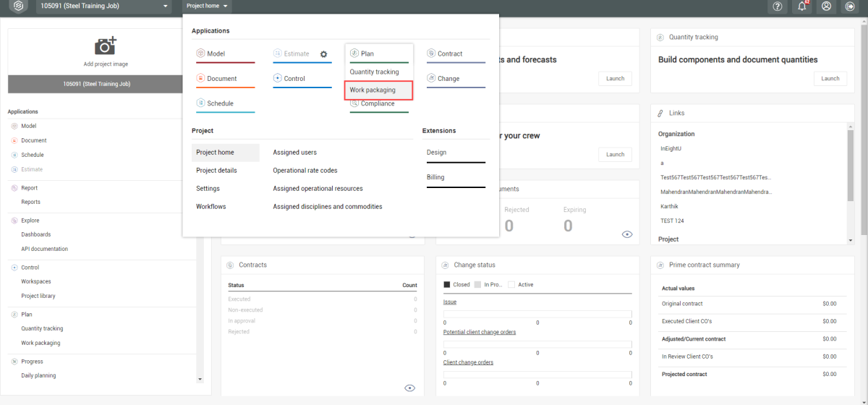
Task: Click the camera add project image icon
Action: click(106, 46)
